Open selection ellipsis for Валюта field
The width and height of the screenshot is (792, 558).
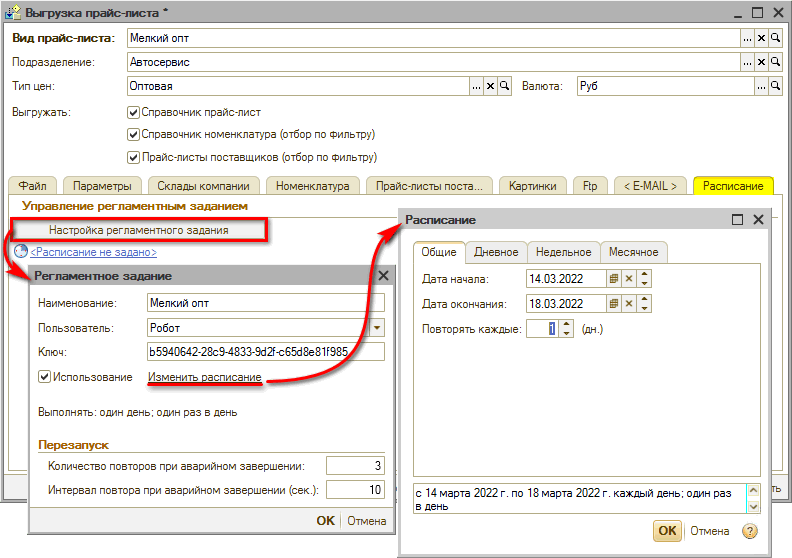pos(760,86)
